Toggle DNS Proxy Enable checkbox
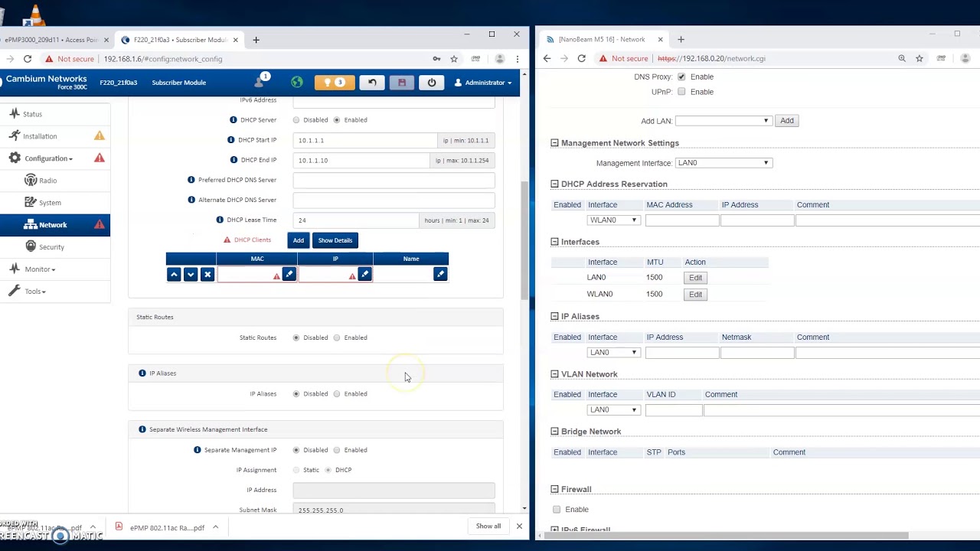Viewport: 980px width, 551px height. 681,77
